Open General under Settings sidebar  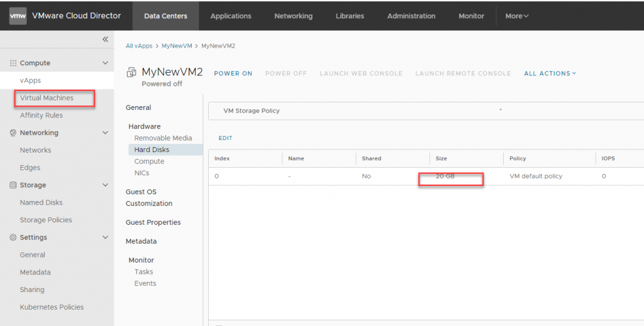coord(33,254)
